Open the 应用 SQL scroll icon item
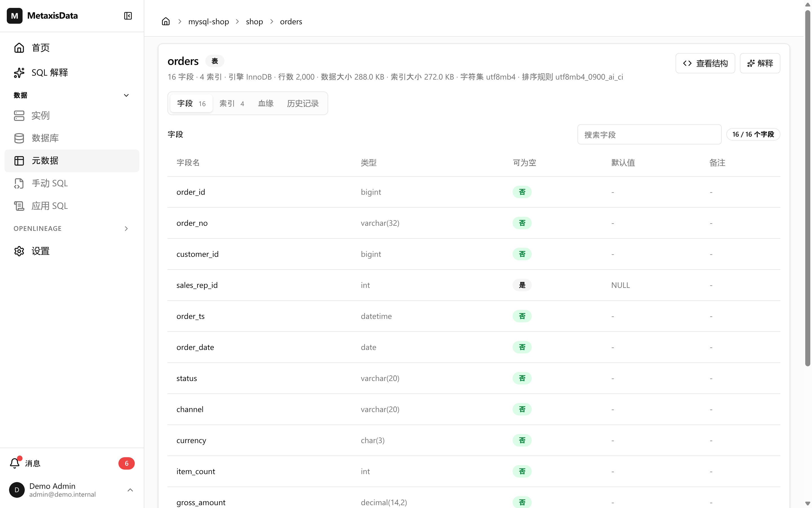This screenshot has height=508, width=812. [19, 206]
